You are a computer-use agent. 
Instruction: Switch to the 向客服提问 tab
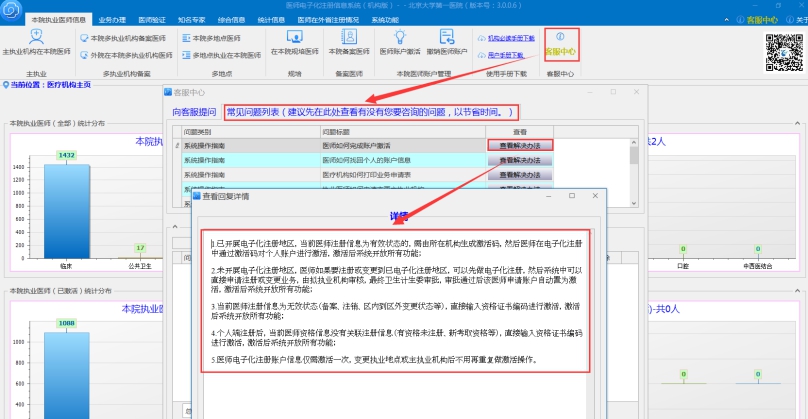[193, 112]
